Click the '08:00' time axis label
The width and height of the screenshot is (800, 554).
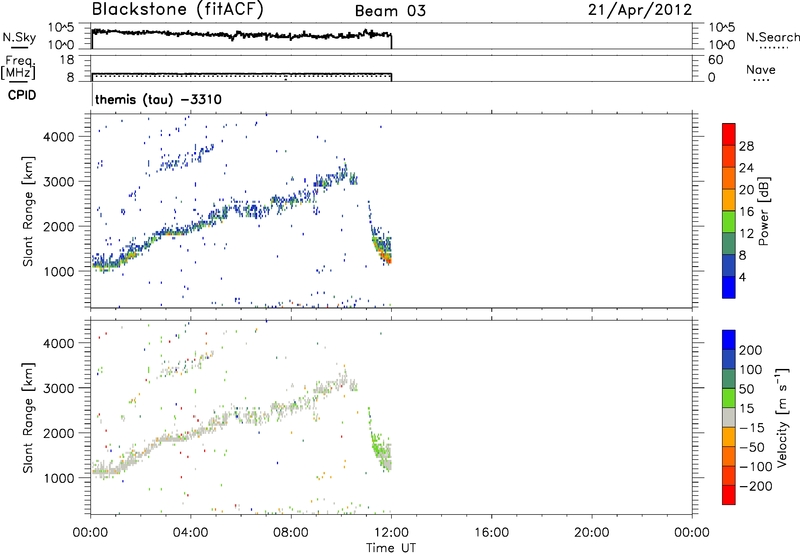pyautogui.click(x=291, y=533)
